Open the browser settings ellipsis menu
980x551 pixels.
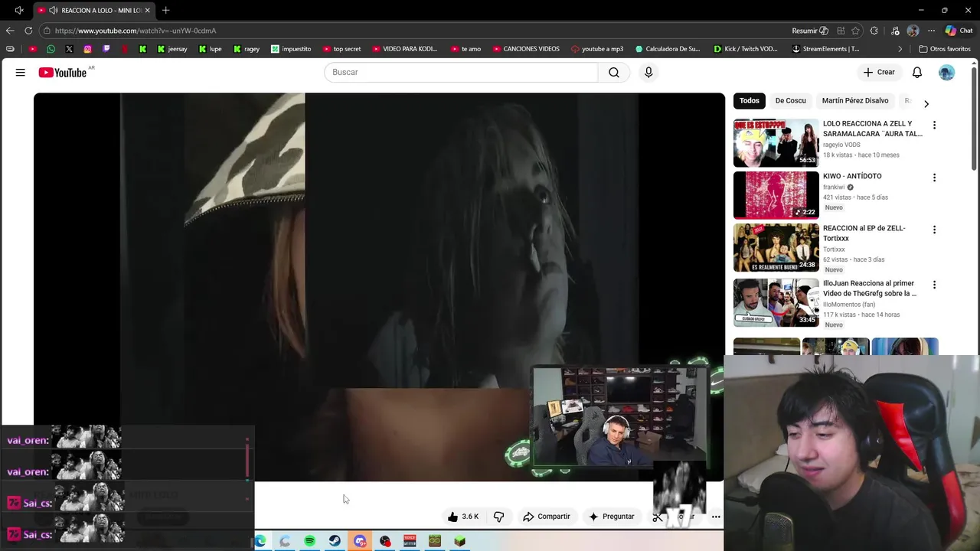(931, 31)
